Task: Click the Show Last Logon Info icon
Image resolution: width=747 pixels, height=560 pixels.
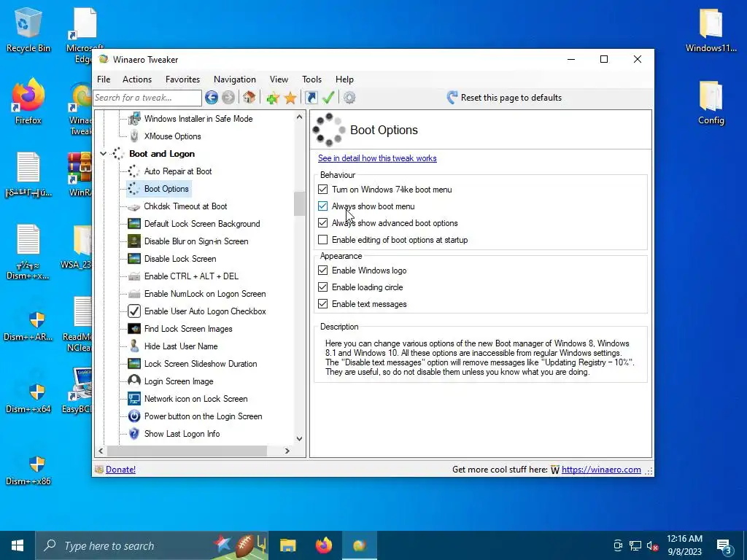Action: [x=134, y=433]
